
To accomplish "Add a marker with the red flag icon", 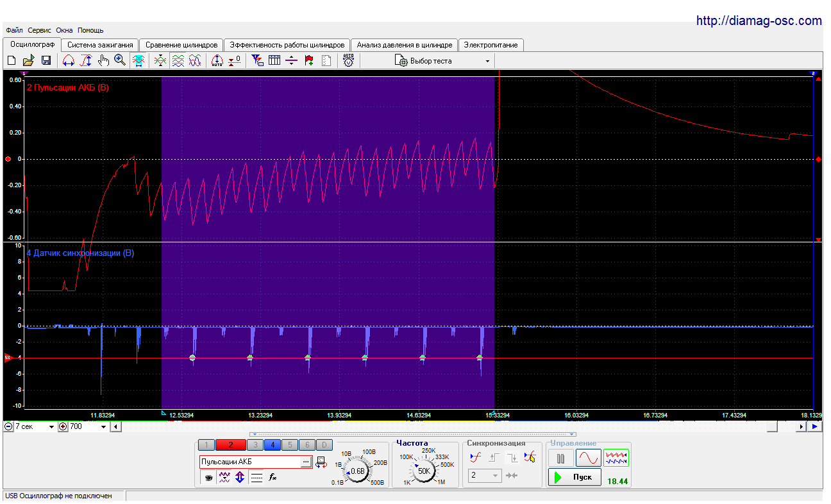I will coord(309,60).
